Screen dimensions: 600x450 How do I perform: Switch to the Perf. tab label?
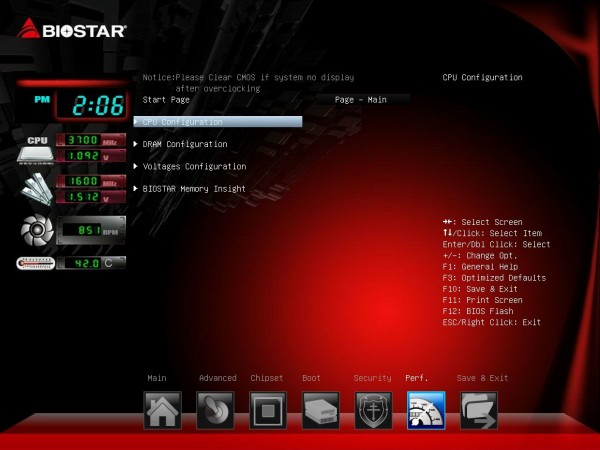[417, 378]
